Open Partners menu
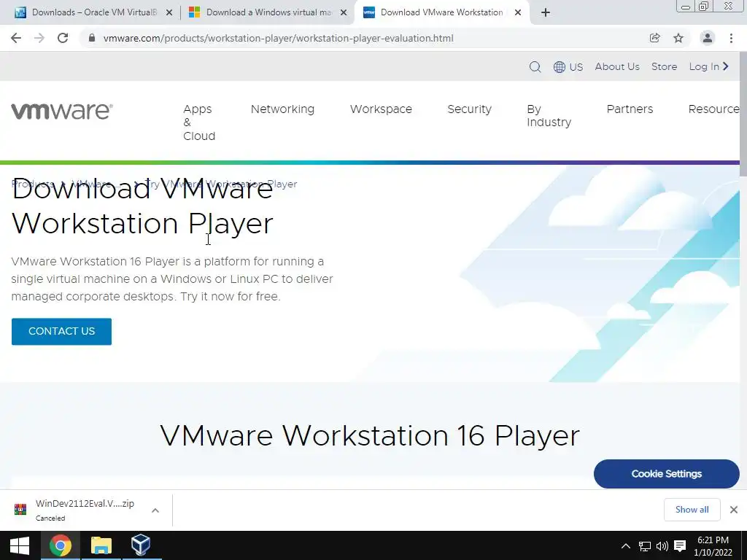The image size is (747, 560). [x=630, y=109]
